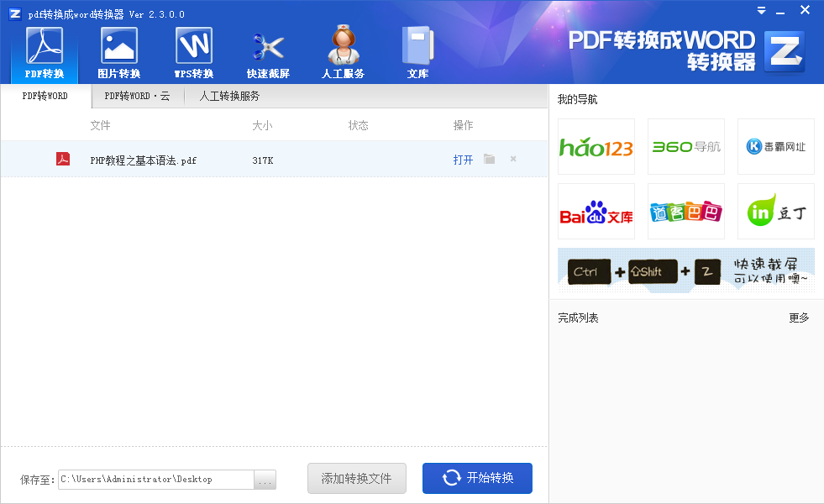Click 更多 in the completed list

(x=799, y=318)
